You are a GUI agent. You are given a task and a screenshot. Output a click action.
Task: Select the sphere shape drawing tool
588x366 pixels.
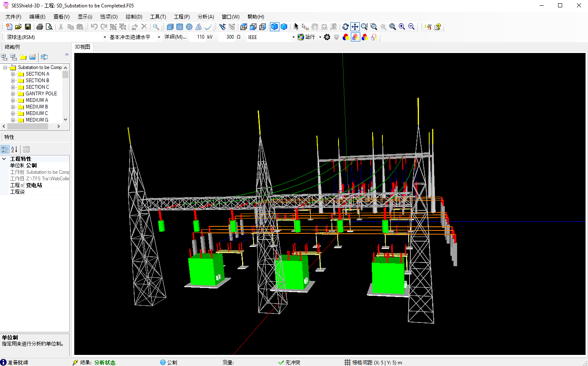point(189,27)
